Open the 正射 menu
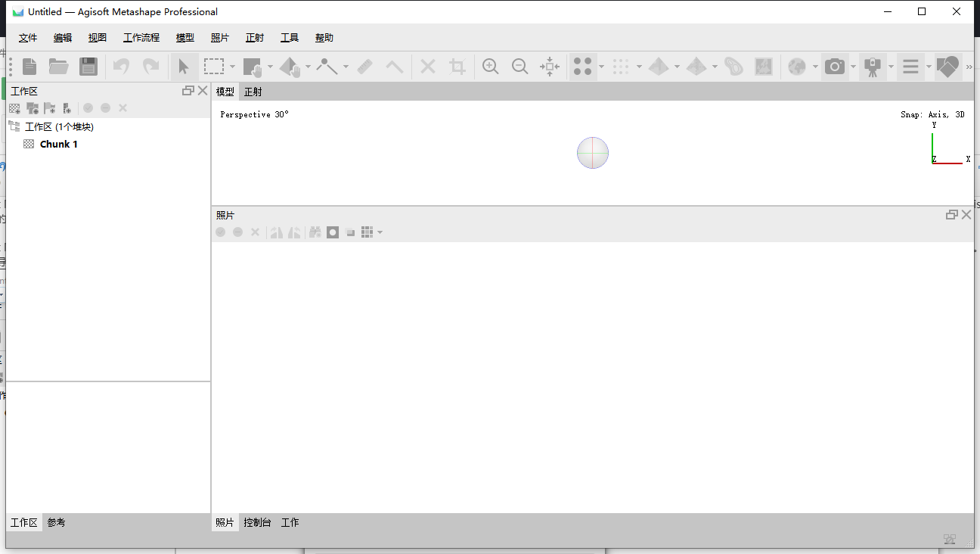The height and width of the screenshot is (554, 980). click(x=255, y=38)
